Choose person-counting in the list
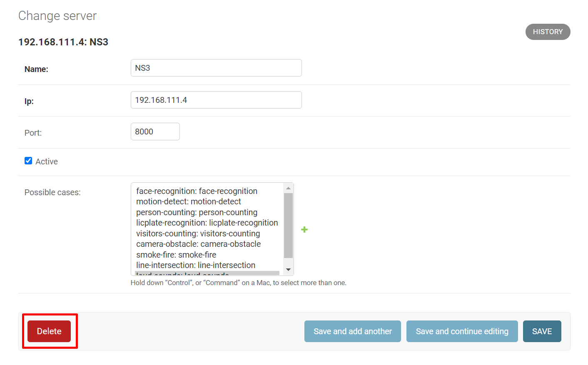Viewport: 588px width, 365px height. (197, 212)
